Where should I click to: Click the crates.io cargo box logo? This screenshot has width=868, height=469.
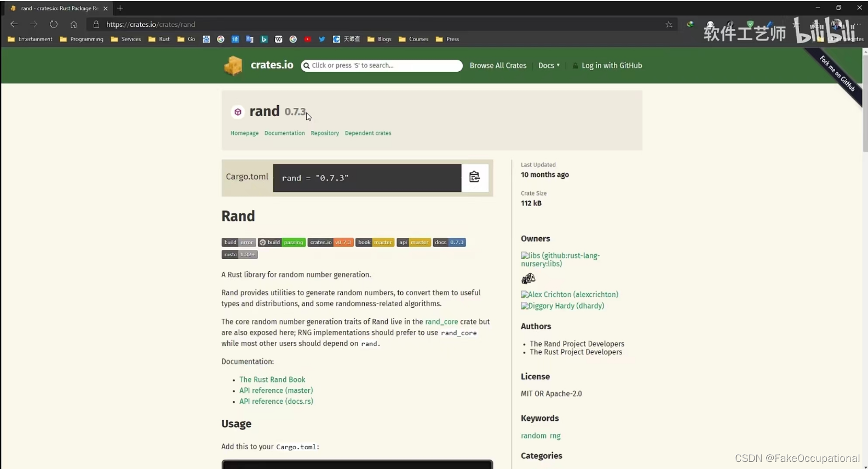point(233,66)
